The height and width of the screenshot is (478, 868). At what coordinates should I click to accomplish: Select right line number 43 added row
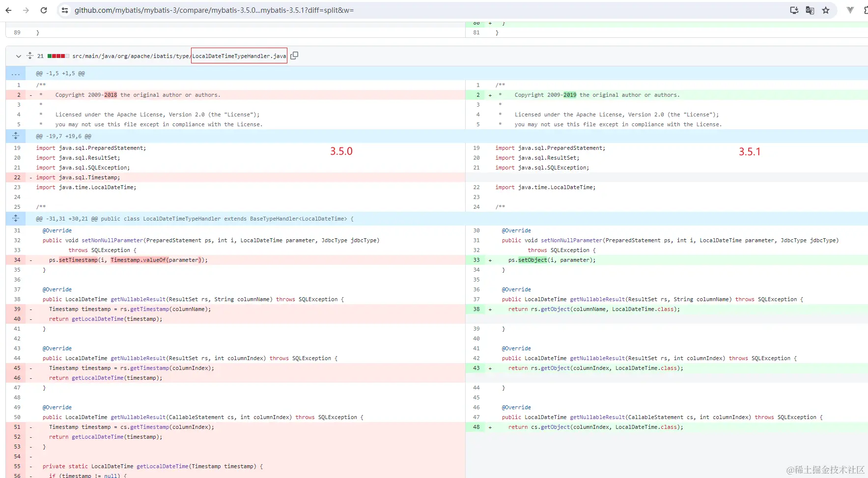[476, 368]
